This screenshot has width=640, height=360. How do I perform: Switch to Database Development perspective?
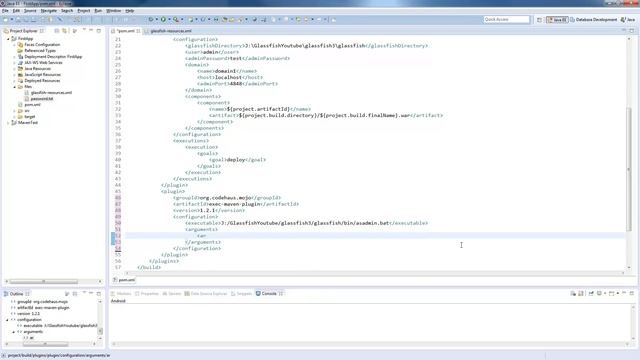[x=593, y=20]
